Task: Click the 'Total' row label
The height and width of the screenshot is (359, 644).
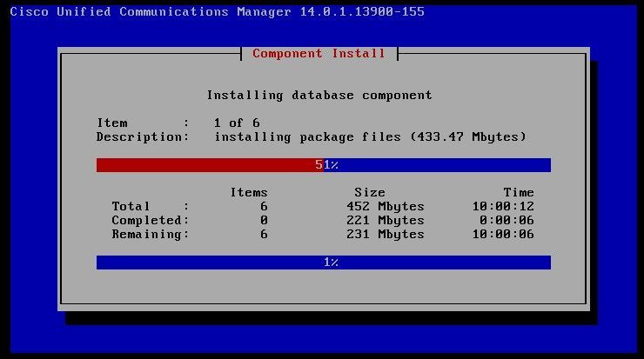Action: [x=131, y=206]
